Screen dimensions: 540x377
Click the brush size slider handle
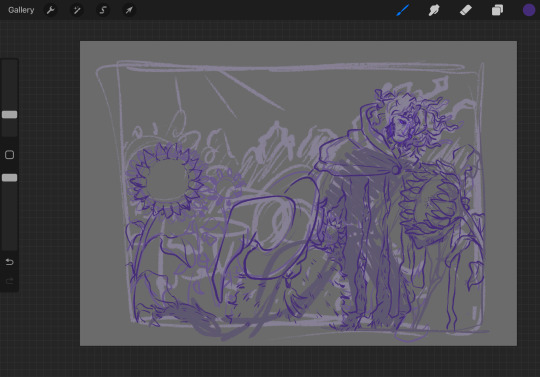pos(10,115)
